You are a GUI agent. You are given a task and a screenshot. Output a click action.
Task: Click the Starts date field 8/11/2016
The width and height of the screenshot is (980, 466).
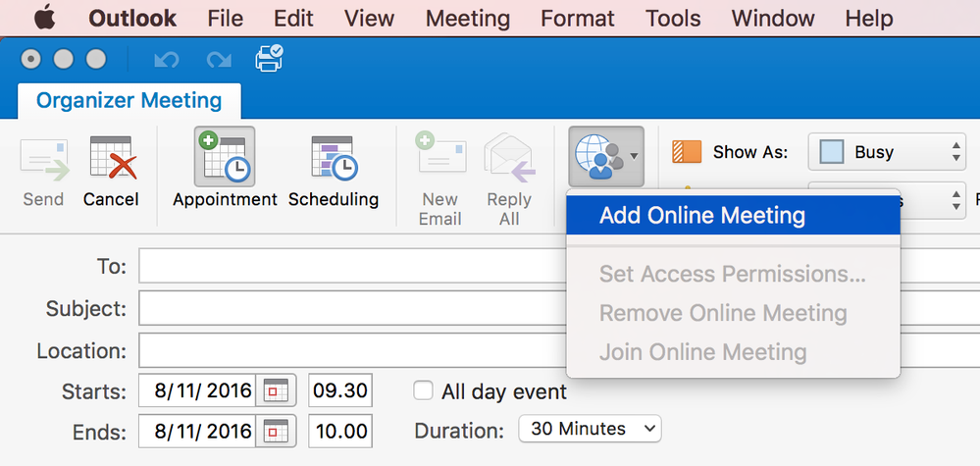tap(197, 390)
